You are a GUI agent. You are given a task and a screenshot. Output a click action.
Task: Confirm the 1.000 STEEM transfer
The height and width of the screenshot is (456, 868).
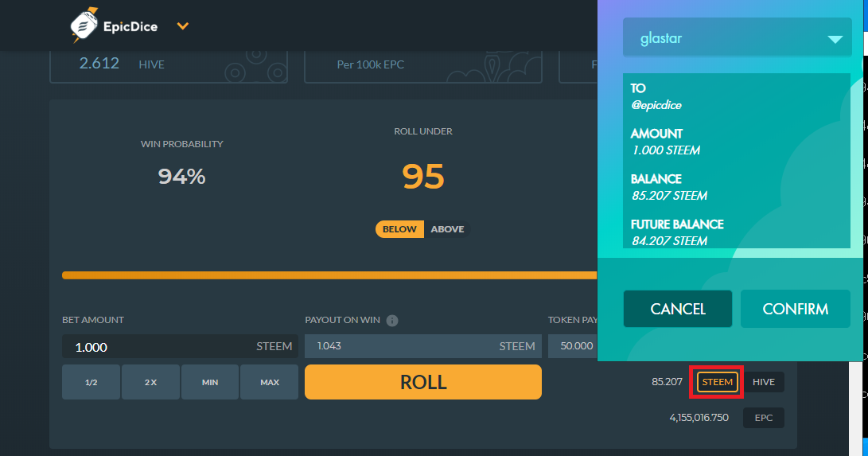[795, 309]
